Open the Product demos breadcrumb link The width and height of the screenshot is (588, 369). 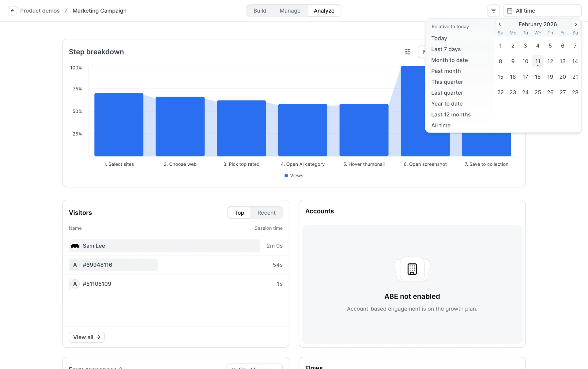40,11
